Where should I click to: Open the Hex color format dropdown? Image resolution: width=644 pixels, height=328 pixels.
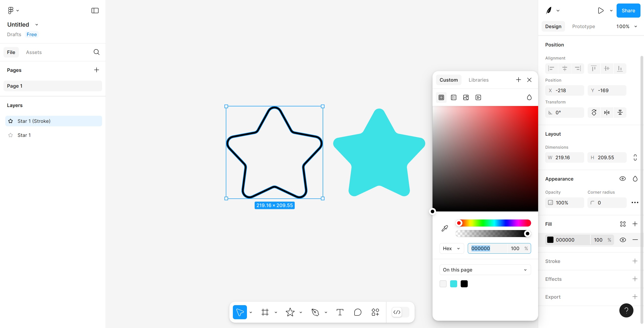click(x=451, y=248)
